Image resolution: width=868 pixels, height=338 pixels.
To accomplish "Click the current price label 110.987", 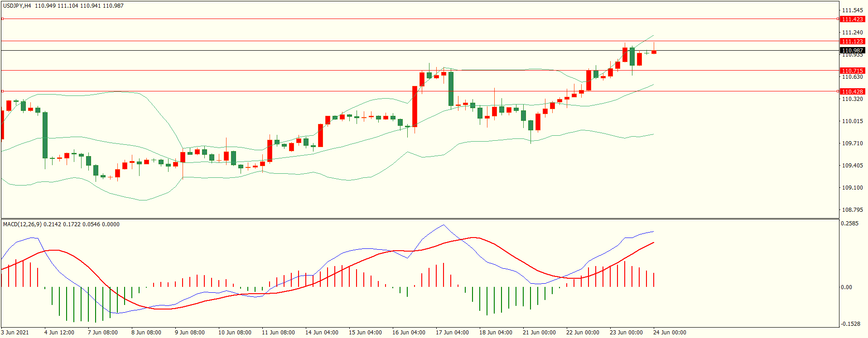I will pyautogui.click(x=852, y=50).
